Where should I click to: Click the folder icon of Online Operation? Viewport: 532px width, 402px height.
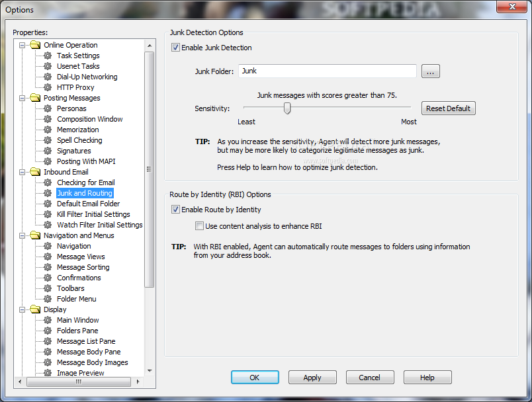click(x=35, y=45)
